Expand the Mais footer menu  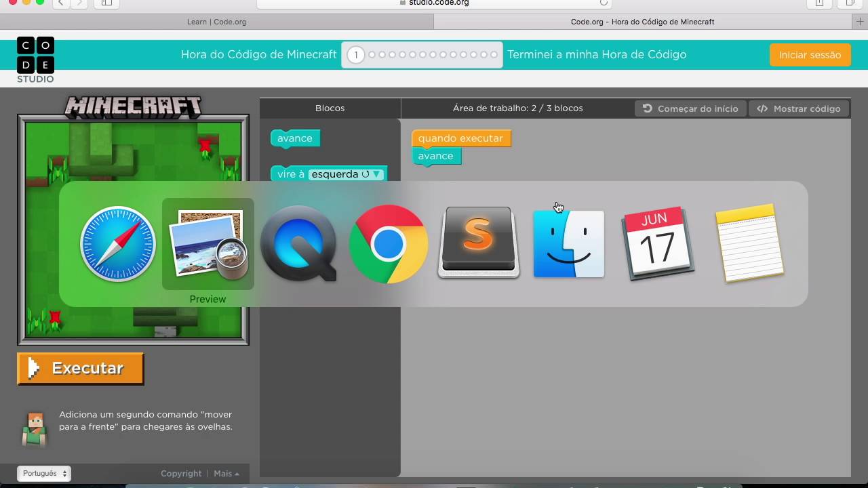tap(226, 474)
